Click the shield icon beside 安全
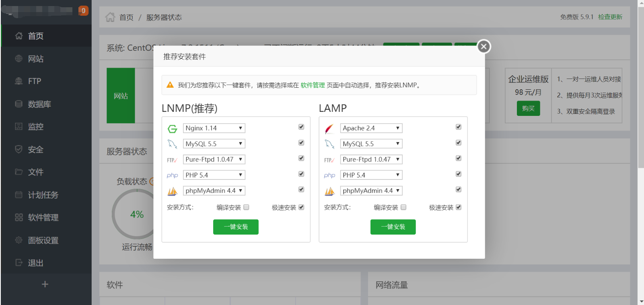Image resolution: width=644 pixels, height=305 pixels. [x=19, y=149]
